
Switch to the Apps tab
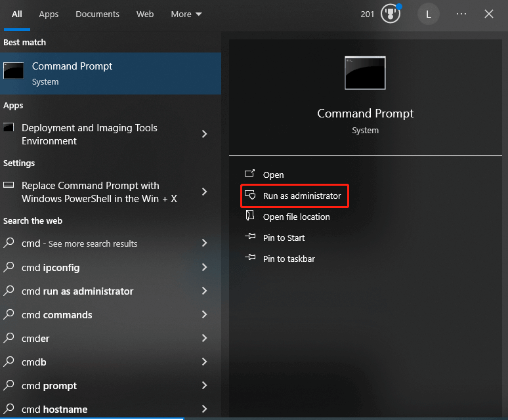coord(49,14)
